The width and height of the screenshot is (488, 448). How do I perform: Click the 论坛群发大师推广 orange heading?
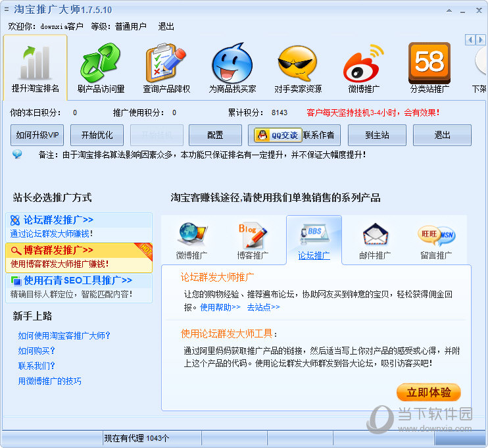217,277
